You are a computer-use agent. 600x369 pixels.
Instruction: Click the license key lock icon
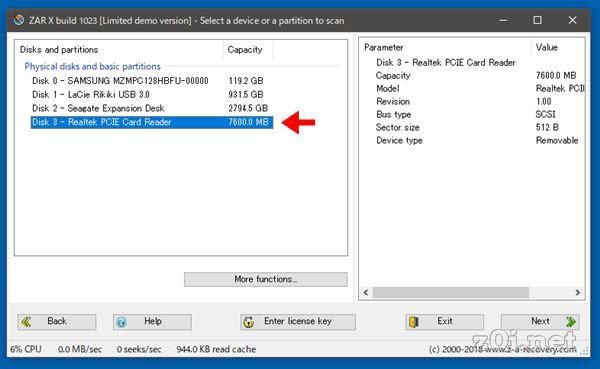point(249,322)
